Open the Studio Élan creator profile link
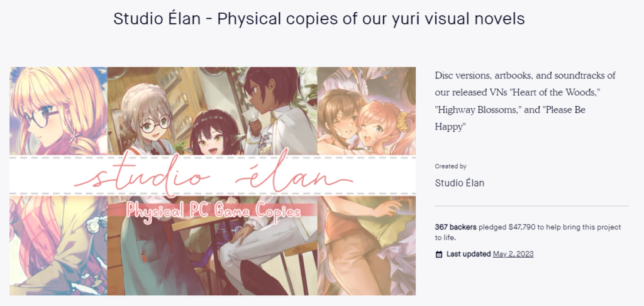644x306 pixels. (x=459, y=183)
